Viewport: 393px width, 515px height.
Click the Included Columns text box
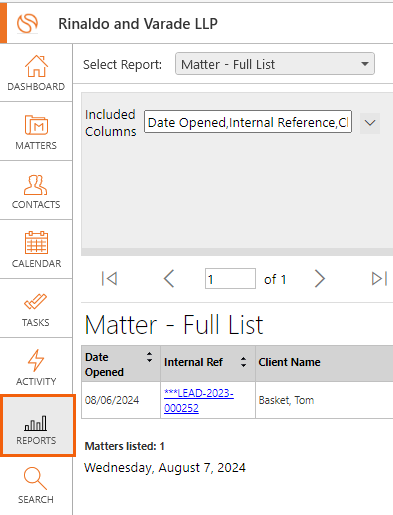click(x=248, y=122)
